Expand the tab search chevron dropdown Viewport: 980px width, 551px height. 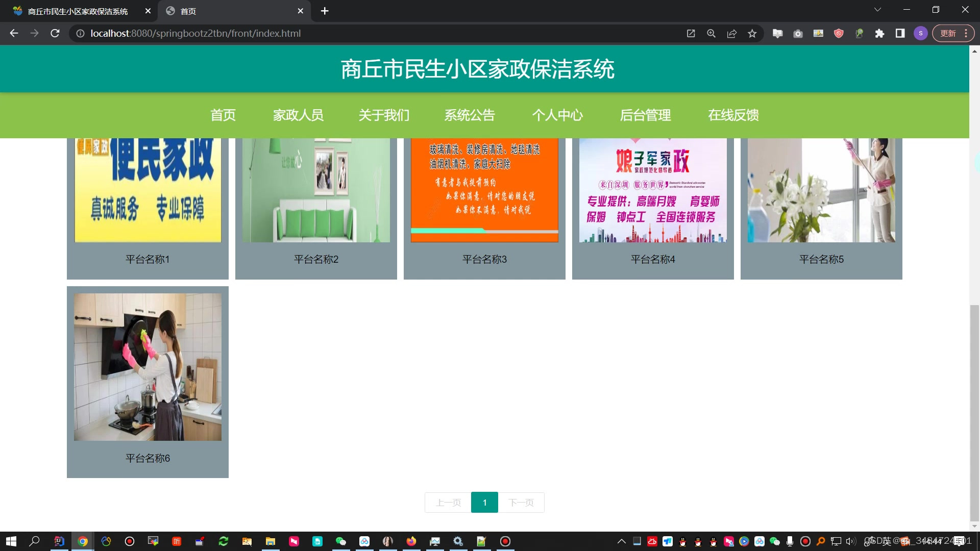[877, 10]
